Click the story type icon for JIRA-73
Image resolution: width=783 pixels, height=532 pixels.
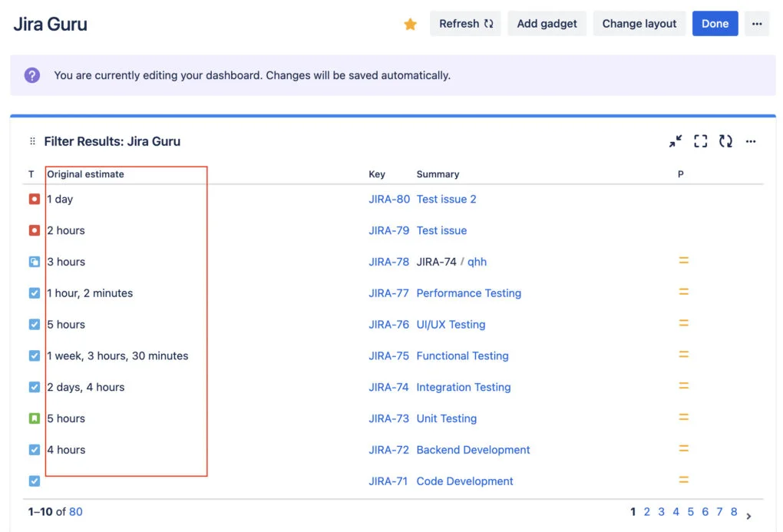click(34, 418)
